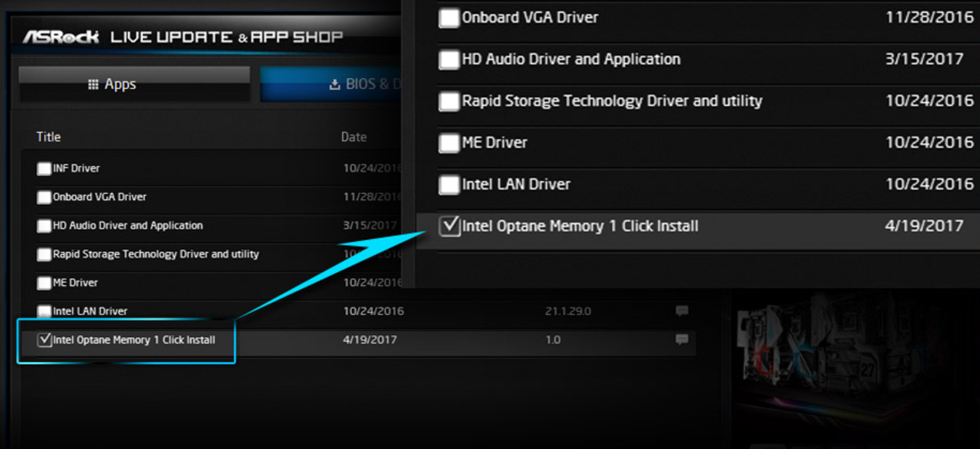
Task: Click the 10/24/2016 date of the Intel LAN Driver row
Action: pyautogui.click(x=373, y=311)
